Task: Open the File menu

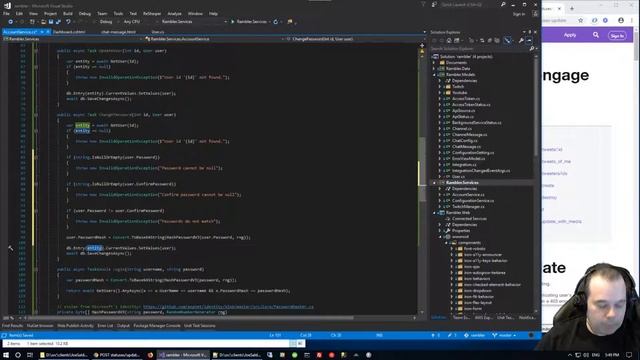Action: click(6, 13)
